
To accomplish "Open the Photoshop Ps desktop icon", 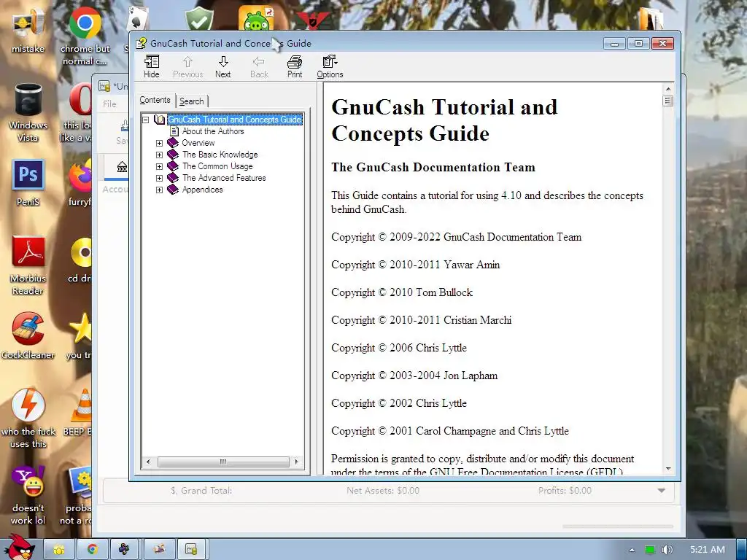I will (x=28, y=183).
